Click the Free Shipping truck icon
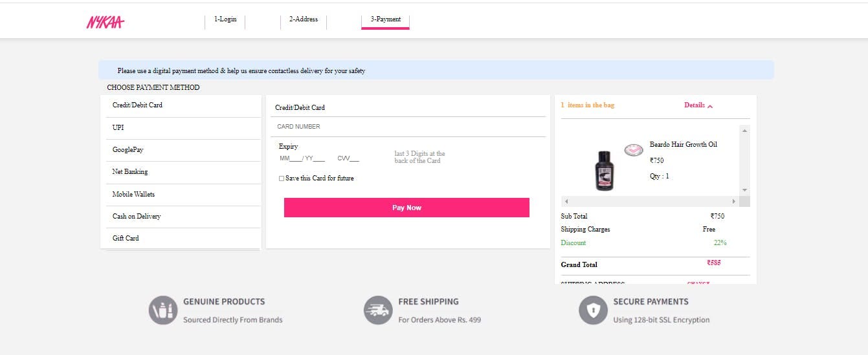The height and width of the screenshot is (355, 868). (378, 310)
